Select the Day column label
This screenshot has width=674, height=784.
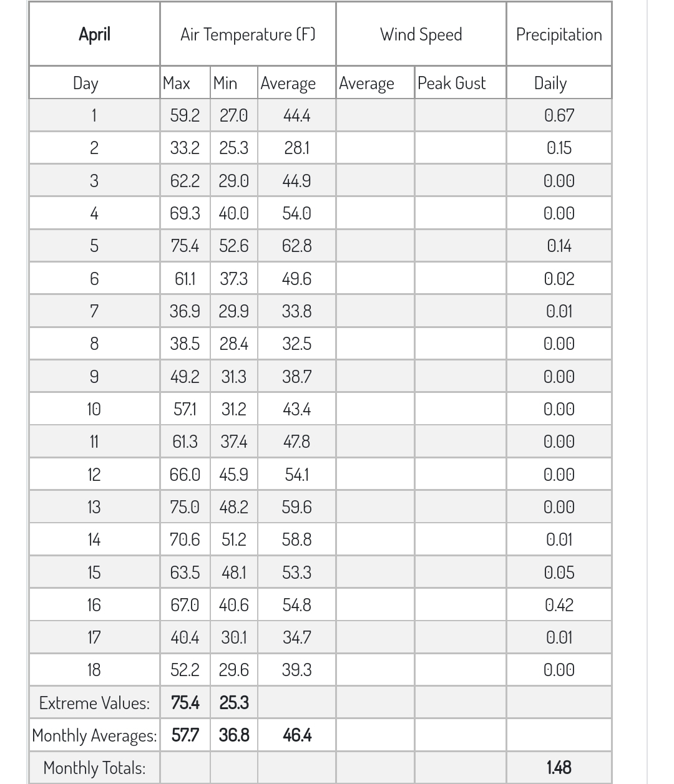coord(85,83)
